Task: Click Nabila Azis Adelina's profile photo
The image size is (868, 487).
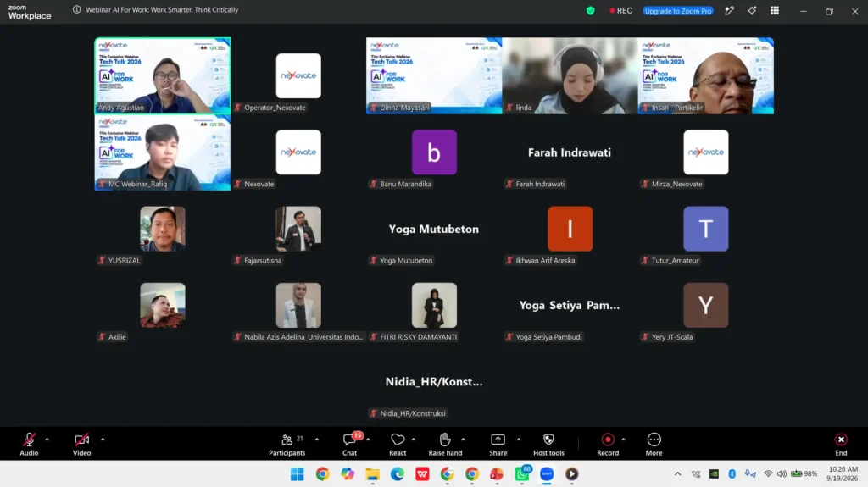Action: (298, 305)
